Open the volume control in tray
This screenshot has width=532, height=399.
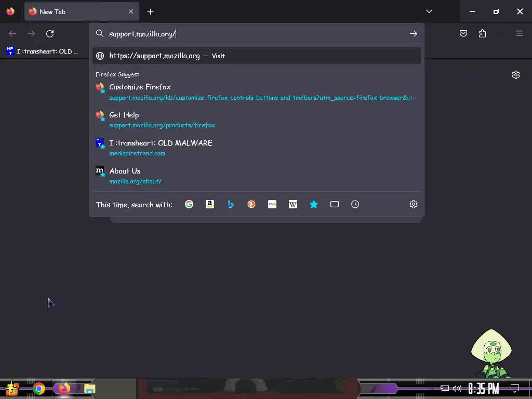(457, 389)
